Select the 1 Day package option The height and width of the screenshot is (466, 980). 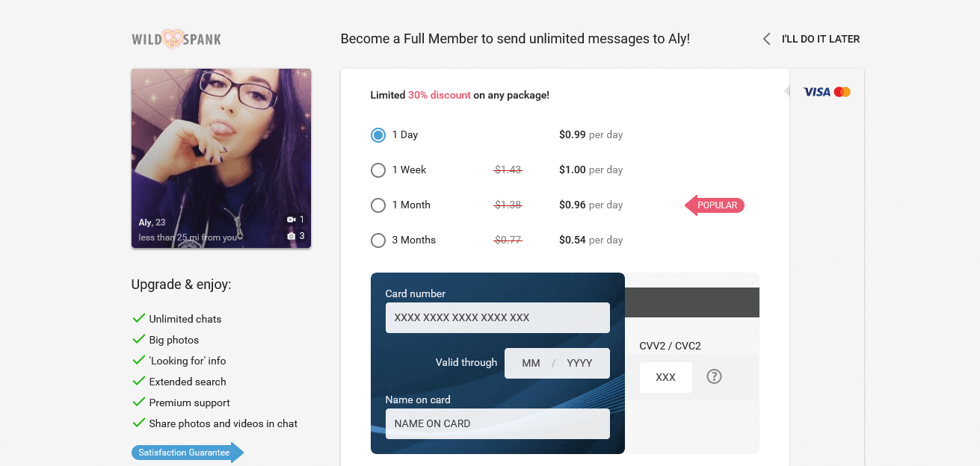(378, 135)
